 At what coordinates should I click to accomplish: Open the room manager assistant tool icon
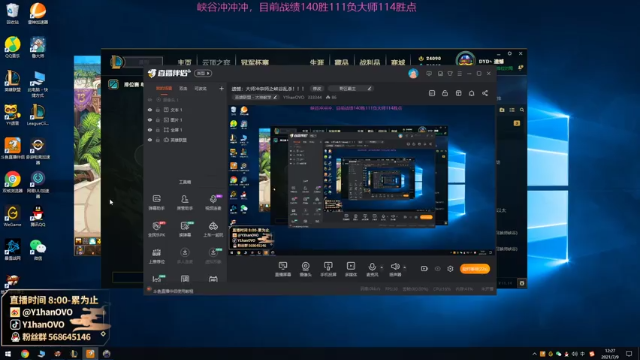185,202
